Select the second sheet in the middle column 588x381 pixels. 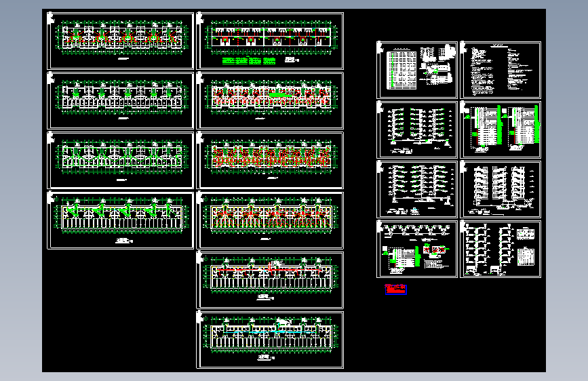pyautogui.click(x=270, y=100)
